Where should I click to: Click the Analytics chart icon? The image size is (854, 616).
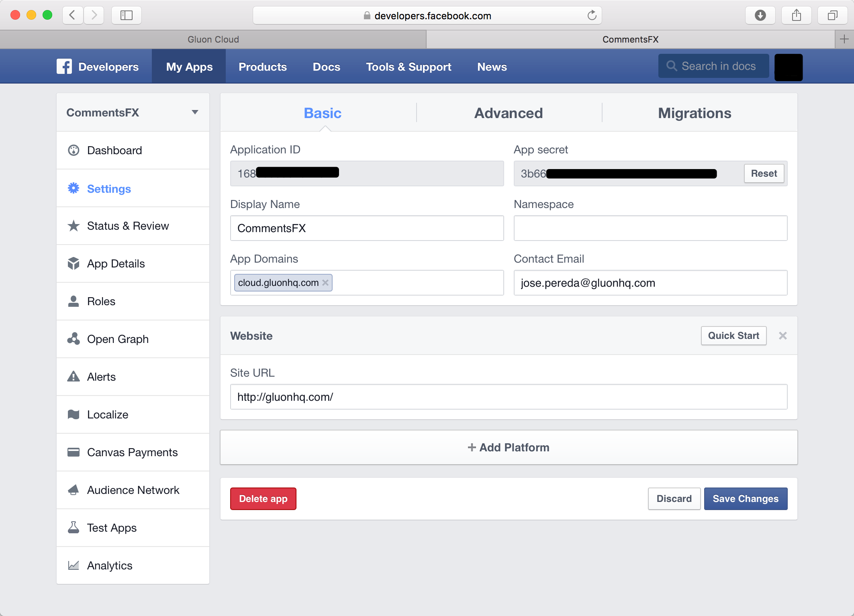pos(74,565)
